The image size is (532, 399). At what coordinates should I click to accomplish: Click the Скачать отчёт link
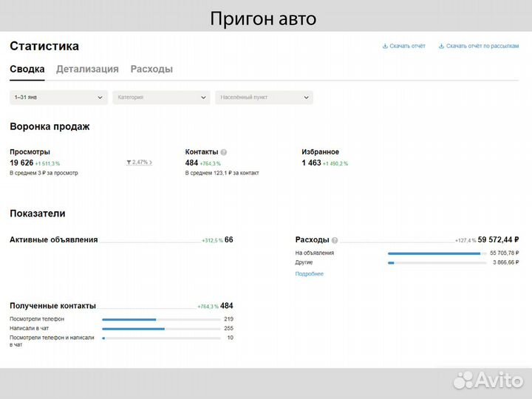tap(407, 46)
